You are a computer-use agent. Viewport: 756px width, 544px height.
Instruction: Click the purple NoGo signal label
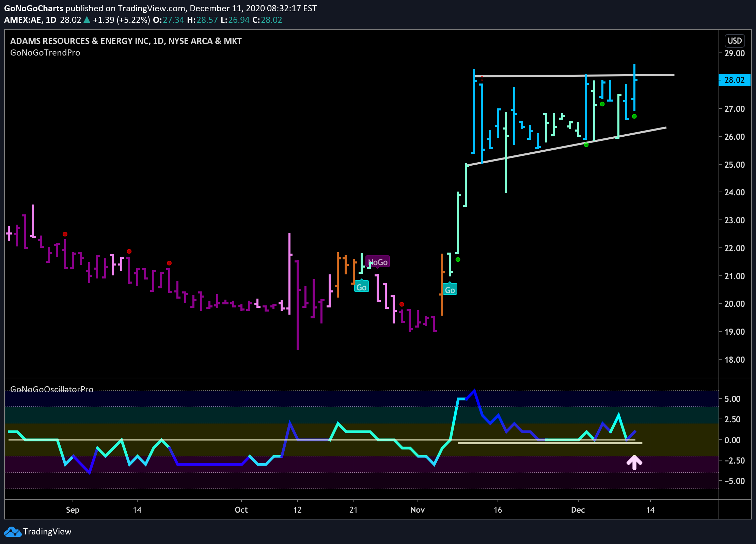coord(378,262)
